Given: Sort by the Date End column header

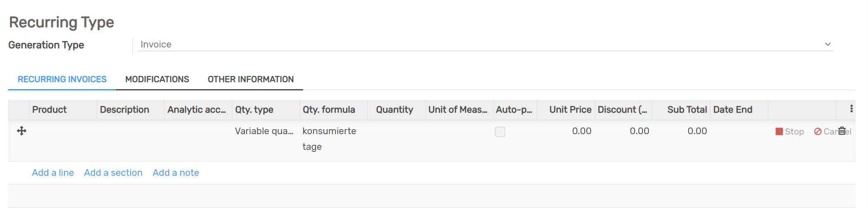Looking at the screenshot, I should pyautogui.click(x=732, y=110).
